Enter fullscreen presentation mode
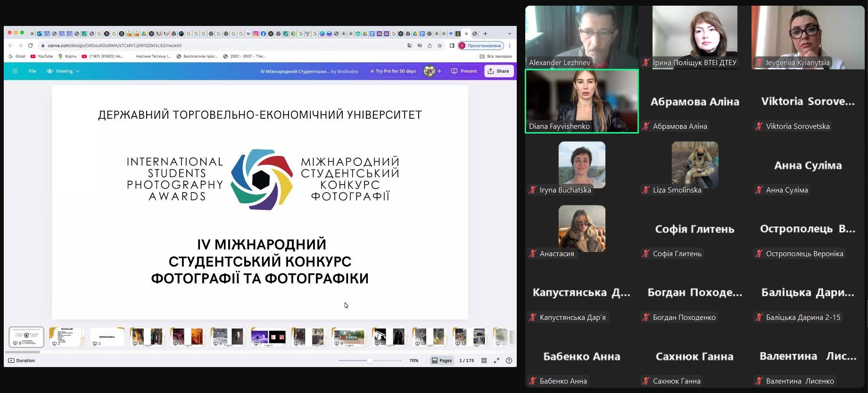The image size is (868, 393). 496,360
